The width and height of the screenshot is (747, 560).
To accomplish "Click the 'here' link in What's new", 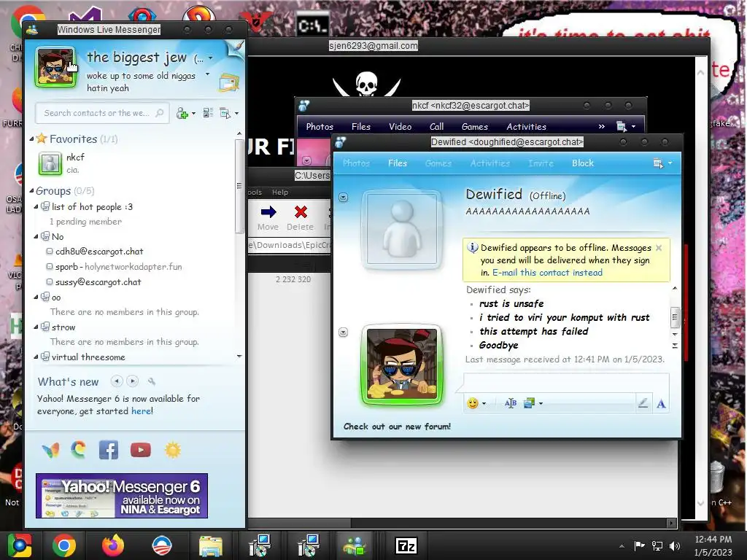I will pos(141,411).
